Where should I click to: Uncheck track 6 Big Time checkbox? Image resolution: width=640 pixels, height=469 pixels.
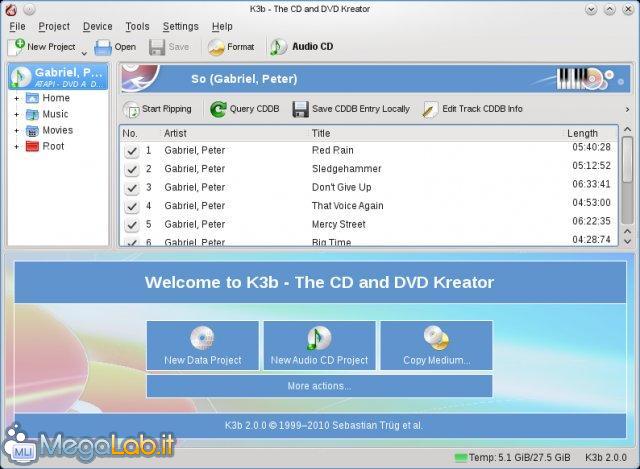pyautogui.click(x=132, y=242)
